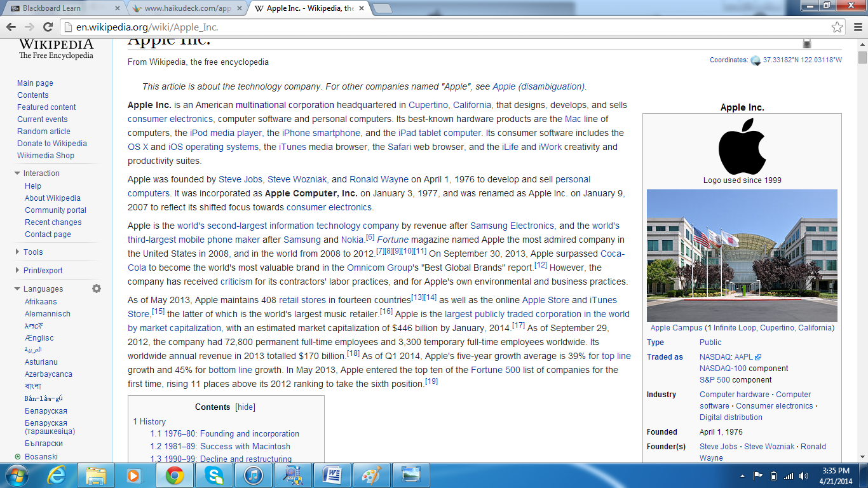Open Paint from the taskbar
Image resolution: width=868 pixels, height=488 pixels.
tap(371, 475)
